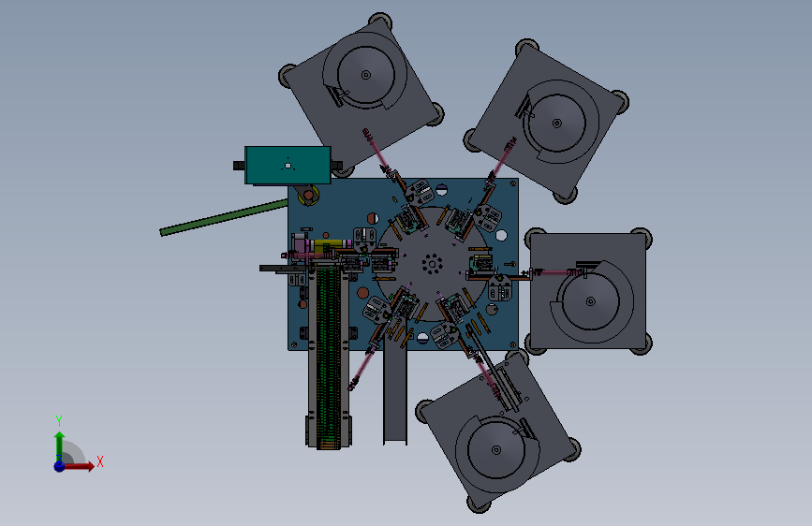This screenshot has width=812, height=526.
Task: Click the green Y axis of the triad
Action: pos(60,446)
